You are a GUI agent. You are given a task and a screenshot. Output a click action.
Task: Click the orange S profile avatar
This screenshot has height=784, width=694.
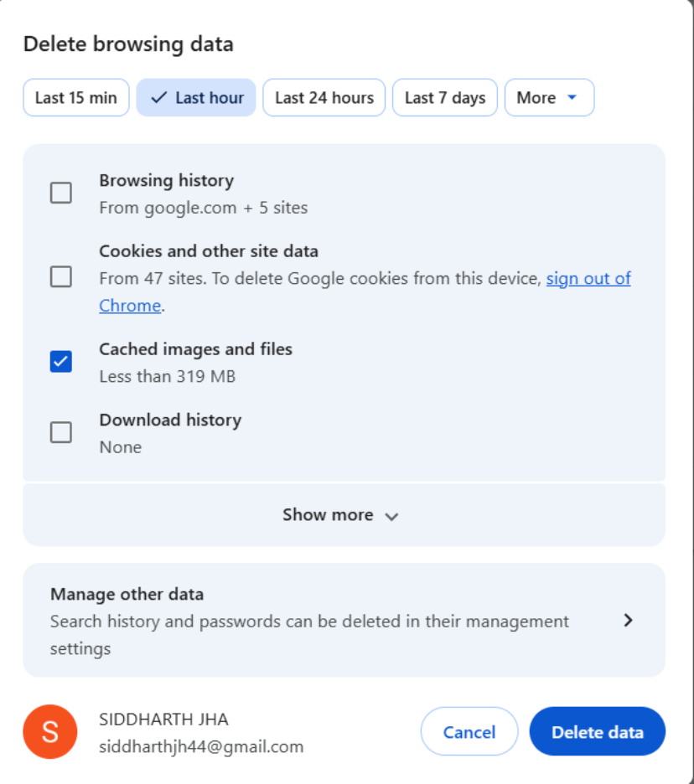49,731
